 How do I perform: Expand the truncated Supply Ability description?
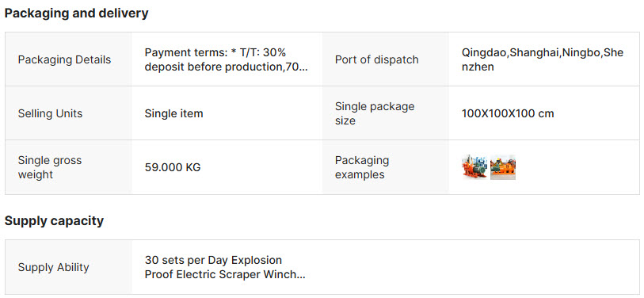(225, 267)
